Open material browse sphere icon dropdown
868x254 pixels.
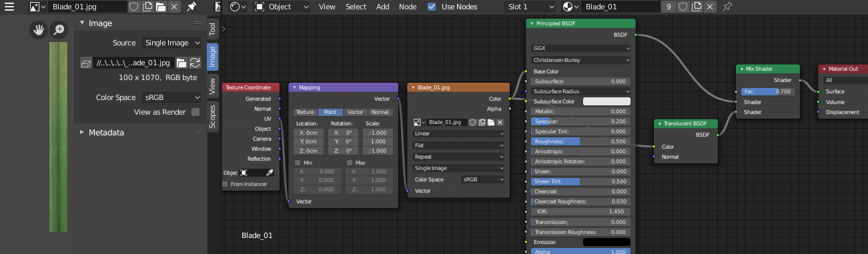coord(571,7)
